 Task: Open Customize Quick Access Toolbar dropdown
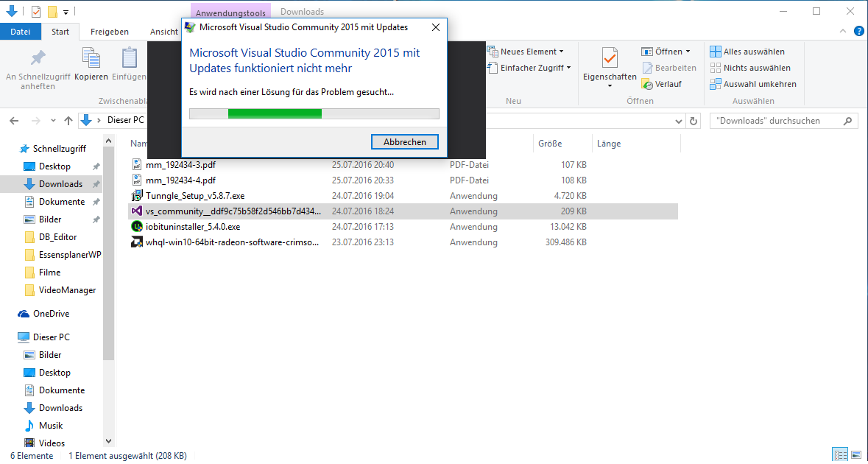pyautogui.click(x=66, y=12)
